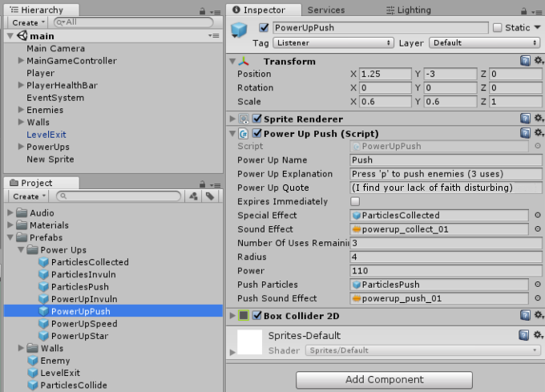Click search by label tag icon

click(210, 196)
